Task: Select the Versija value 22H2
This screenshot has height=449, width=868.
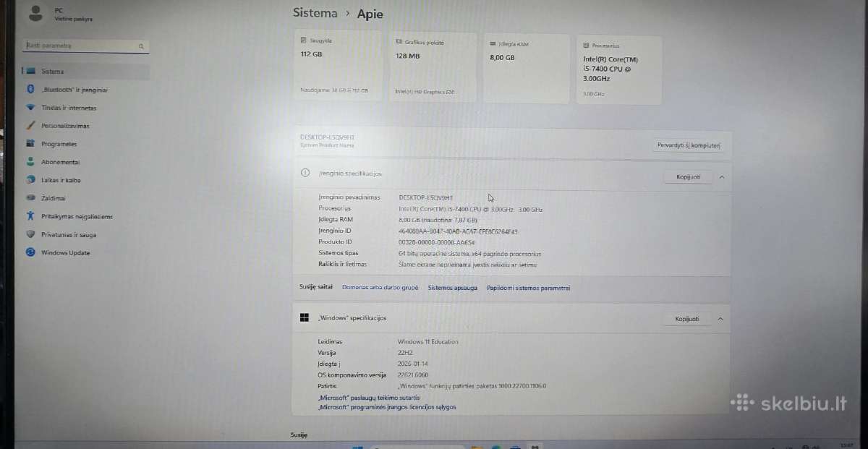Action: coord(405,353)
